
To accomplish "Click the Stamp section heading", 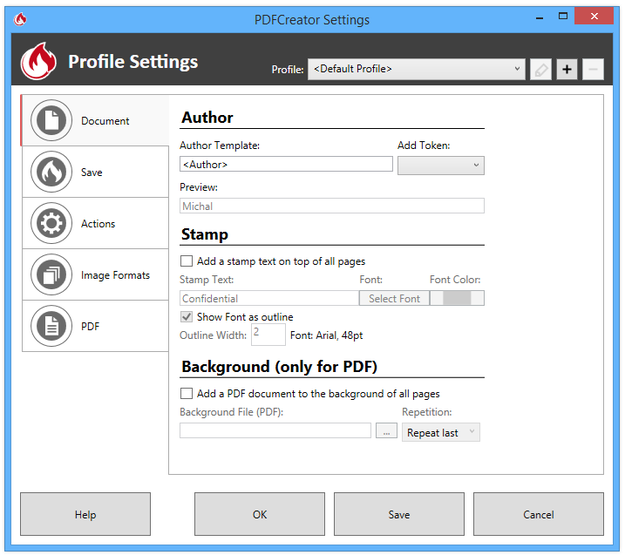I will (x=205, y=234).
